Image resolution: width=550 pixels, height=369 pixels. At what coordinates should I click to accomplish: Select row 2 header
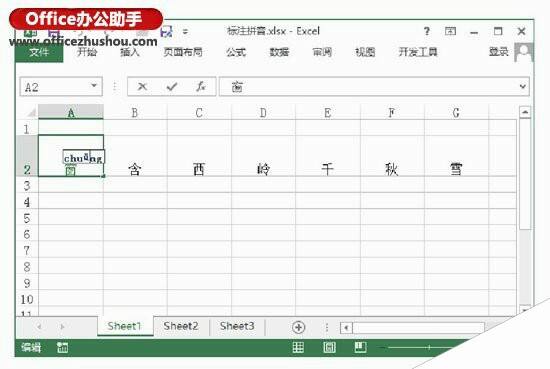[x=27, y=156]
